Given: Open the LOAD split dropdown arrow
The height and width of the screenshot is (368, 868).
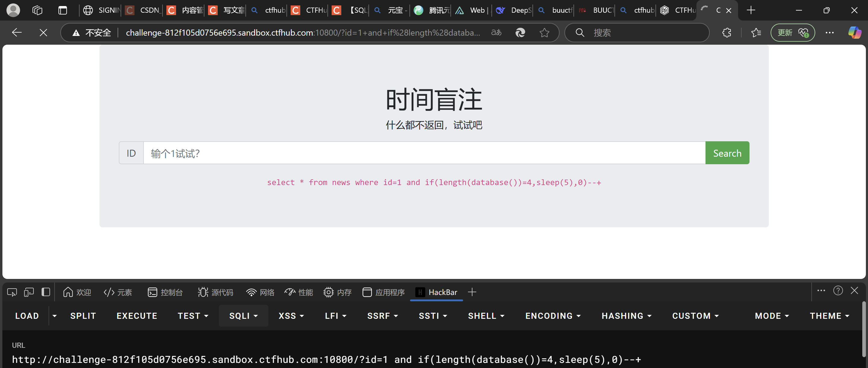Looking at the screenshot, I should [55, 316].
